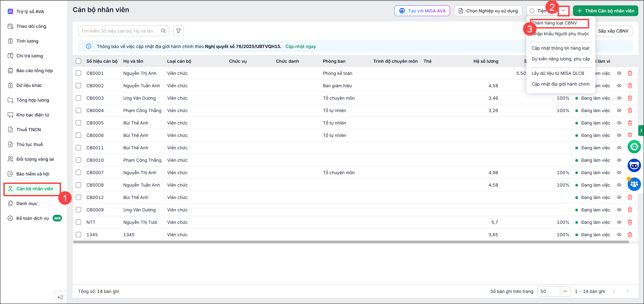
Task: Open Trợ lý số AVA in sidebar
Action: coord(30,11)
